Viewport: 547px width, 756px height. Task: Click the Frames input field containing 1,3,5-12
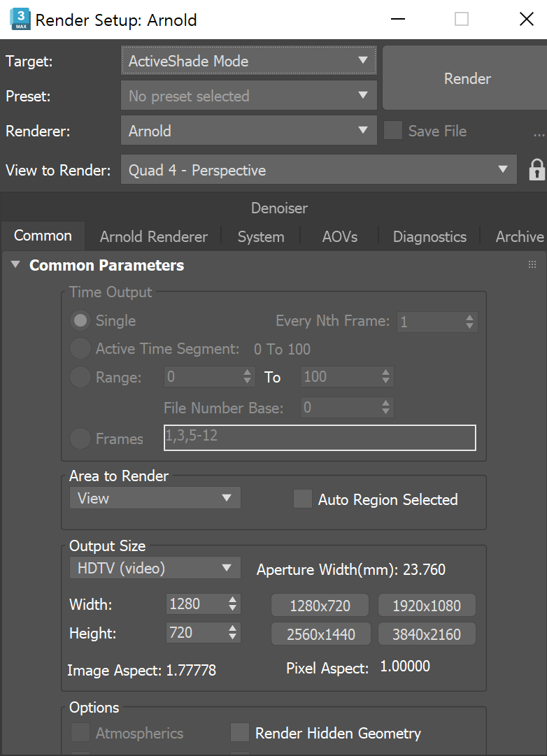tap(319, 437)
